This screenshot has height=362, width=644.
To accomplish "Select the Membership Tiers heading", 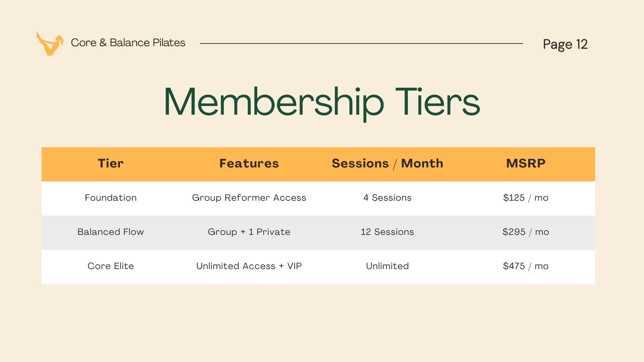I will [322, 102].
